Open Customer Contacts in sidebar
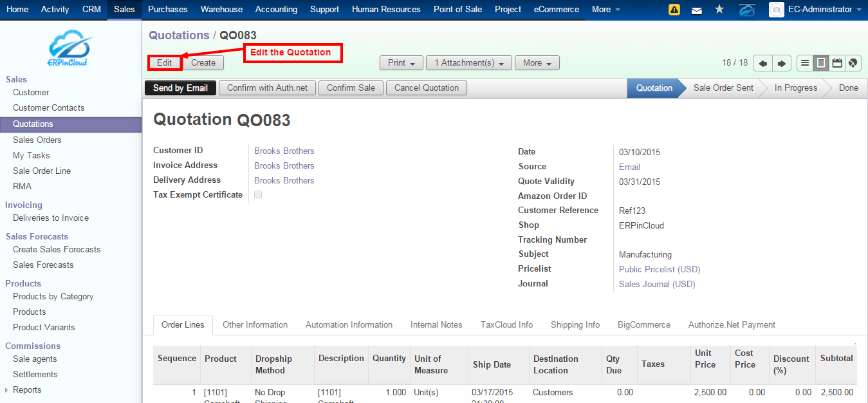 point(49,108)
